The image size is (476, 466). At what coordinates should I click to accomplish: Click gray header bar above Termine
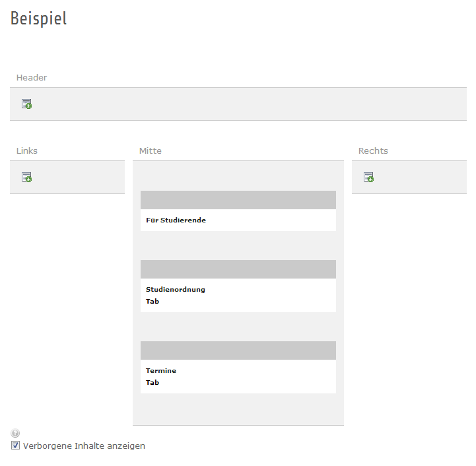(x=238, y=350)
